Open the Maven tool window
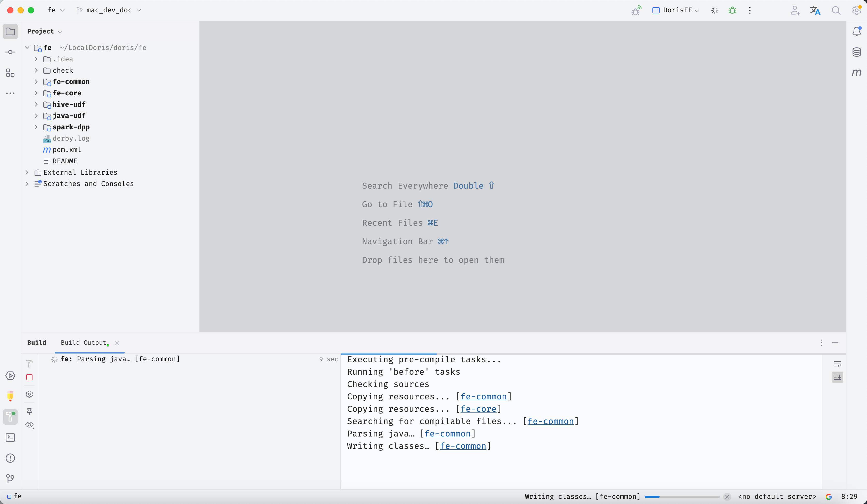The image size is (867, 504). [856, 73]
